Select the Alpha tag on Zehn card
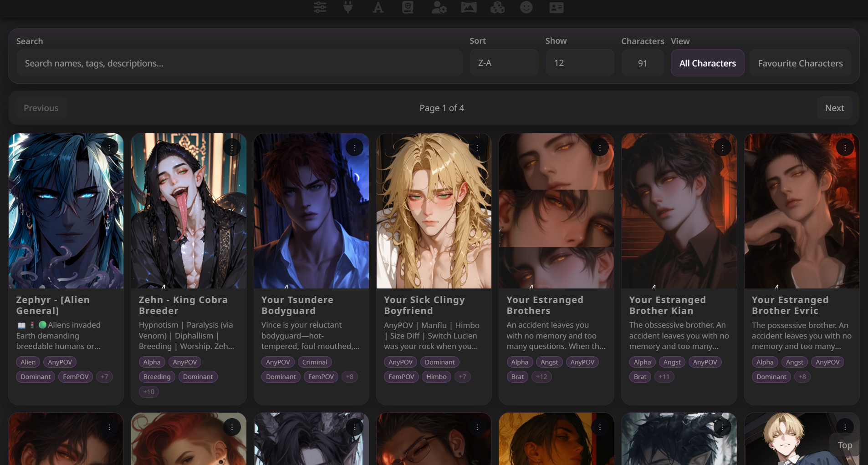Screen dimensions: 868x465 coord(152,362)
